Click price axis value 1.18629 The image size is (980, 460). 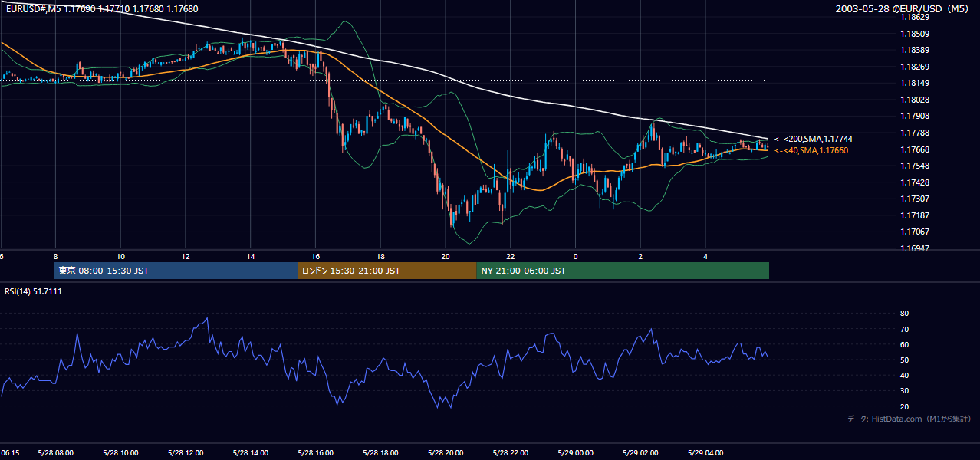tap(915, 17)
